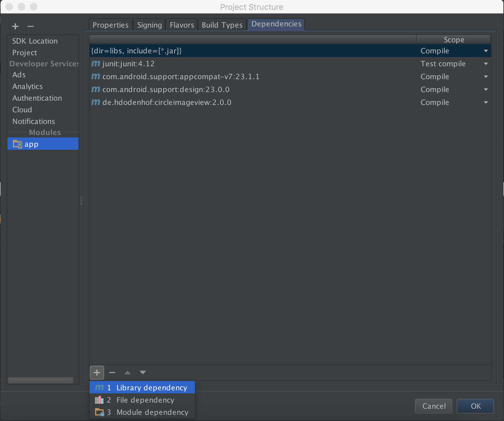This screenshot has width=504, height=421.
Task: Click the sidebar splitter drag handle
Action: (x=81, y=201)
